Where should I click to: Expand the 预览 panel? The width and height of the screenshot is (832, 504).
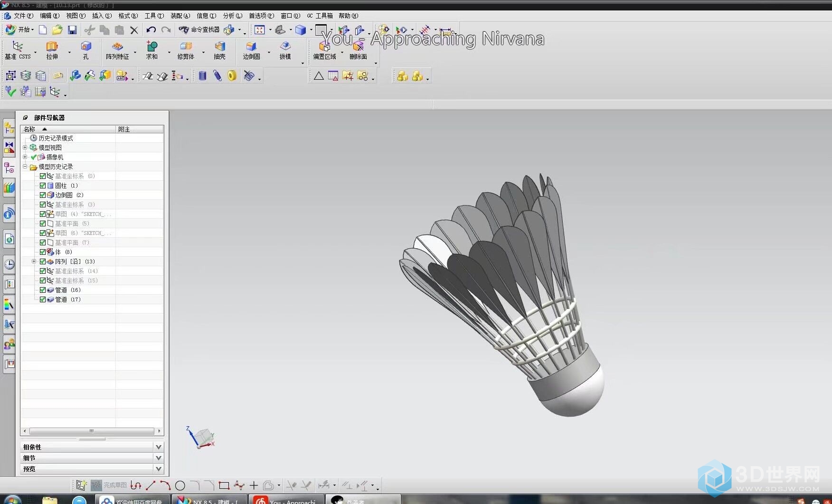tap(159, 469)
